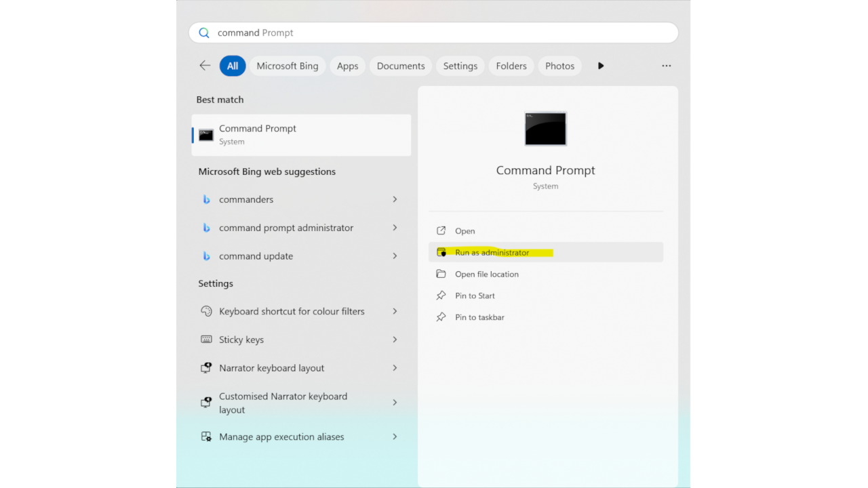The image size is (868, 488).
Task: Expand the commanders suggestion chevron
Action: 395,199
